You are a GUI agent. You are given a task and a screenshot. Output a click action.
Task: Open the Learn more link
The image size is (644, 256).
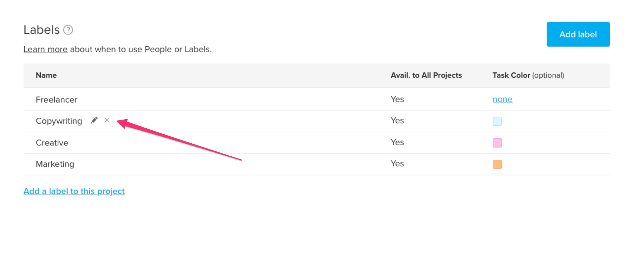[45, 49]
